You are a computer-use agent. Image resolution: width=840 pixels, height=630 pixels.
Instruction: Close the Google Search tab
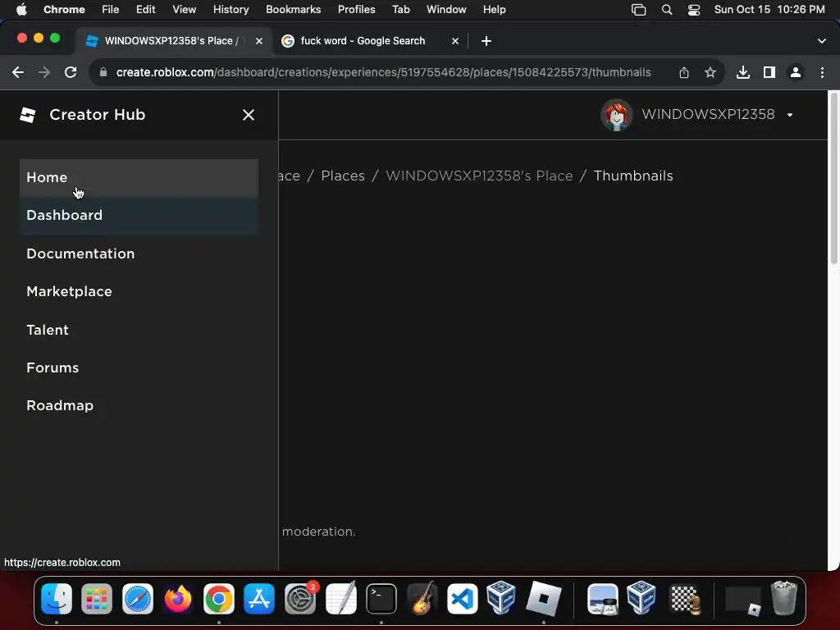tap(454, 41)
